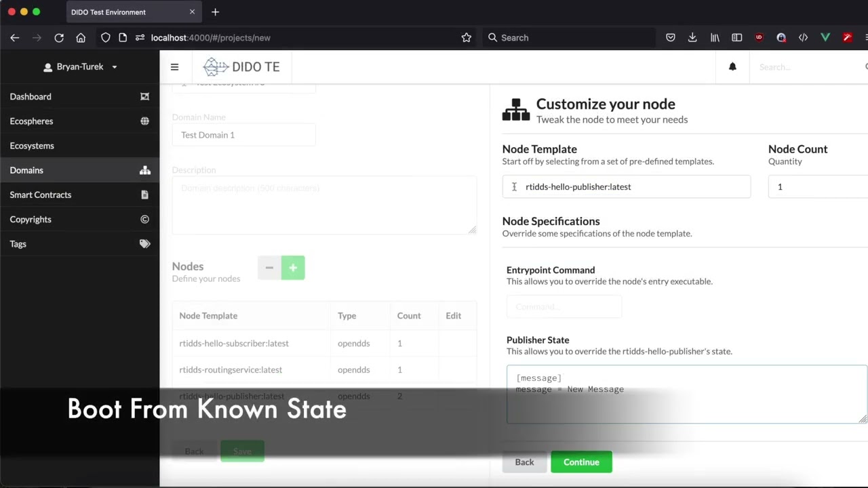Image resolution: width=868 pixels, height=488 pixels.
Task: Open the Vue devtools extension
Action: click(825, 38)
